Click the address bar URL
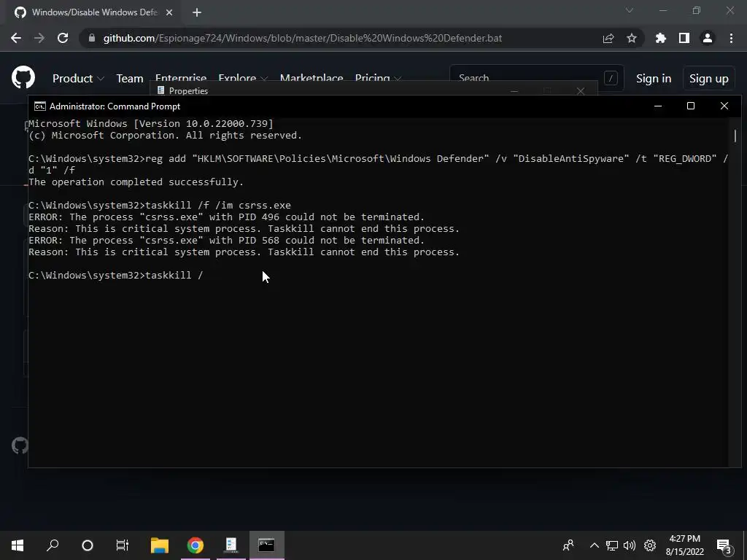The image size is (747, 560). [303, 38]
